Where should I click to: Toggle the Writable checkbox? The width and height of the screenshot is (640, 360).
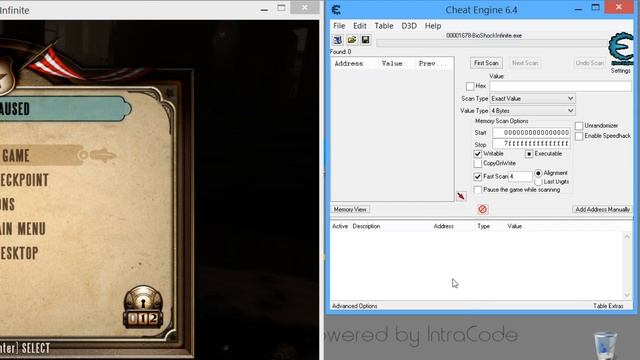pos(478,154)
